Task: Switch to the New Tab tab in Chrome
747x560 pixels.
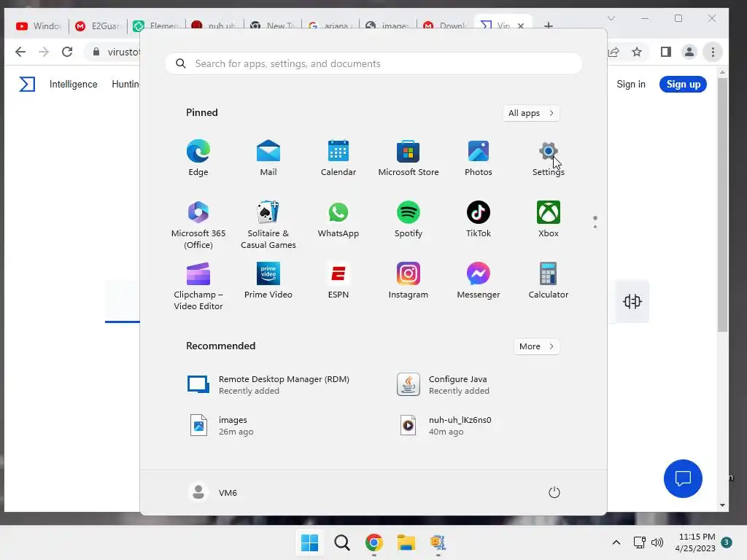Action: click(x=273, y=26)
